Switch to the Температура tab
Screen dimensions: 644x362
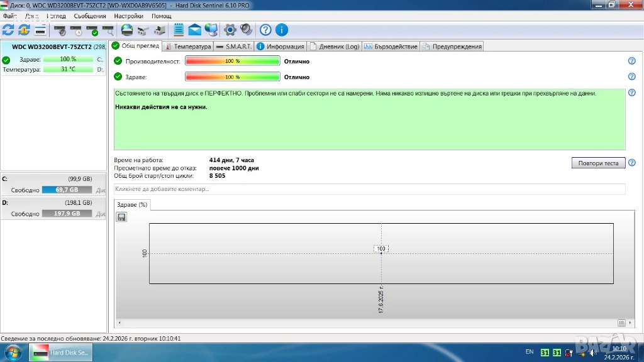point(187,47)
